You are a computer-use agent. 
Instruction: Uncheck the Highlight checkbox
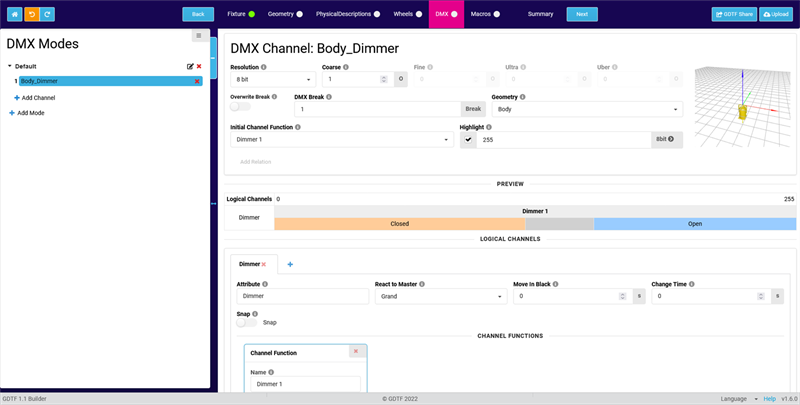coord(468,140)
